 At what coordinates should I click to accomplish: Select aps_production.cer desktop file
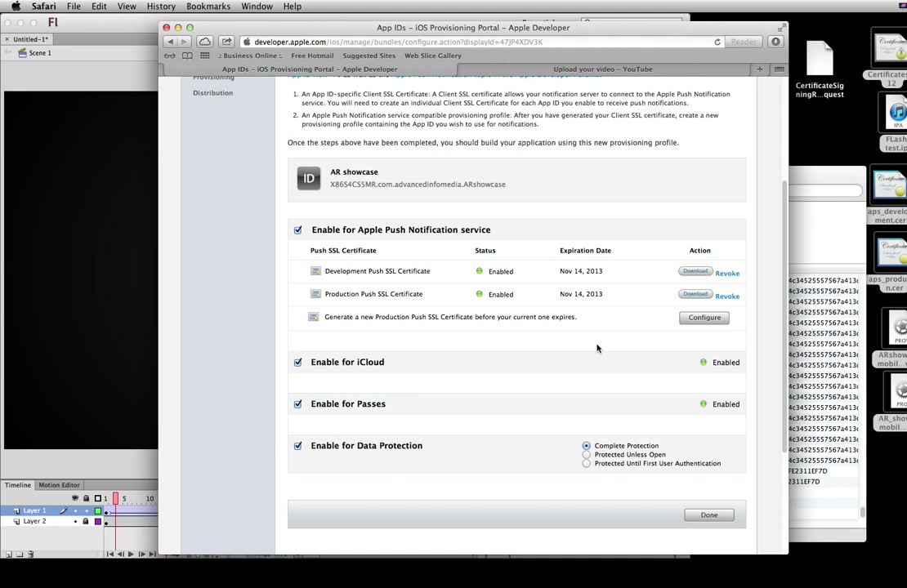[x=890, y=264]
